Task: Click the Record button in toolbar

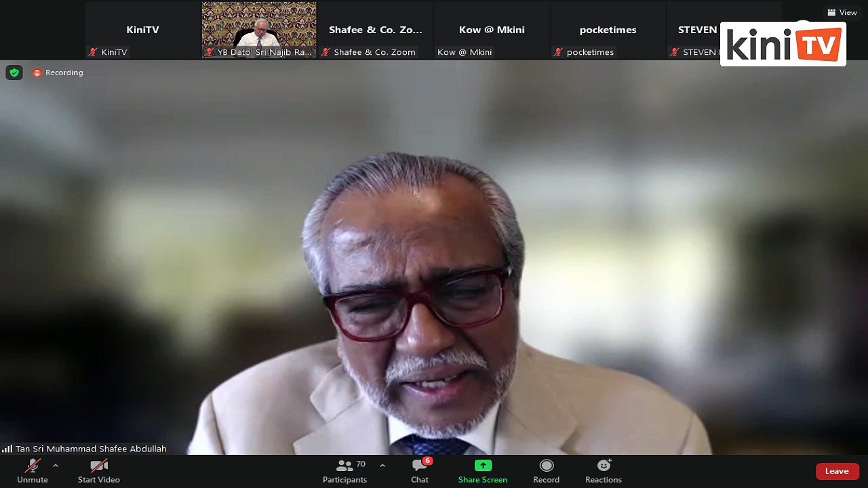Action: (x=547, y=471)
